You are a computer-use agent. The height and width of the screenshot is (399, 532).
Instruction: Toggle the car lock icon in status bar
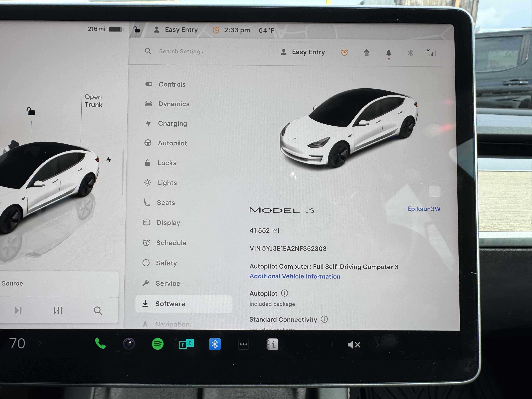[137, 30]
